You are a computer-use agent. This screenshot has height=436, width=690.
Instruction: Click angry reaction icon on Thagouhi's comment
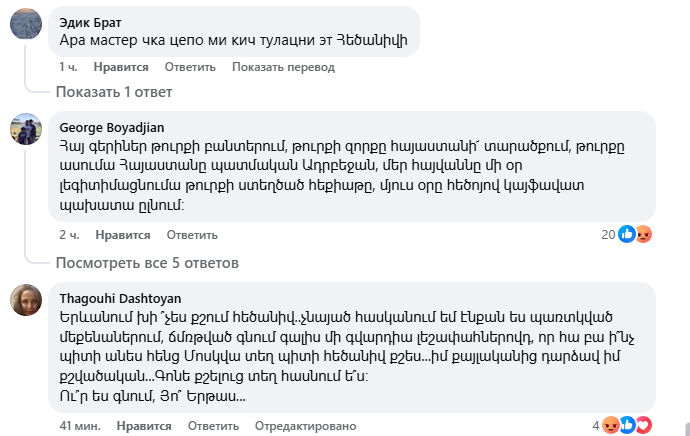(612, 425)
